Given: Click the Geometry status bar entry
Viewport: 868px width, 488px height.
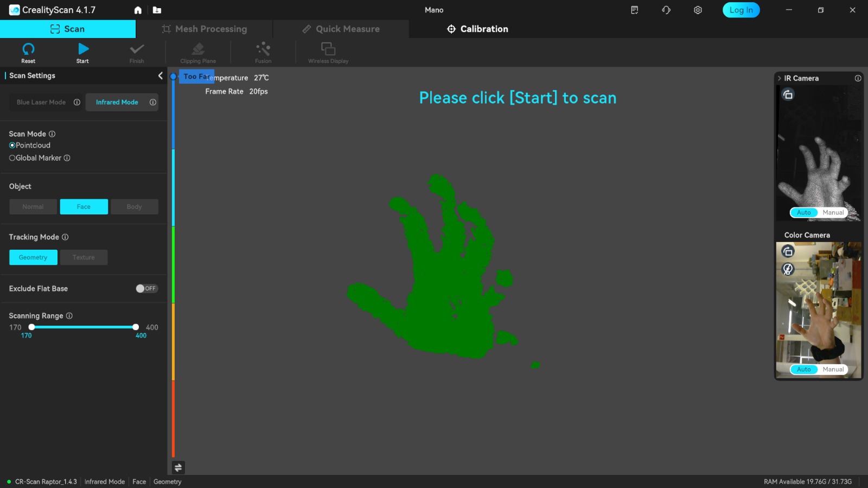Looking at the screenshot, I should click(168, 481).
